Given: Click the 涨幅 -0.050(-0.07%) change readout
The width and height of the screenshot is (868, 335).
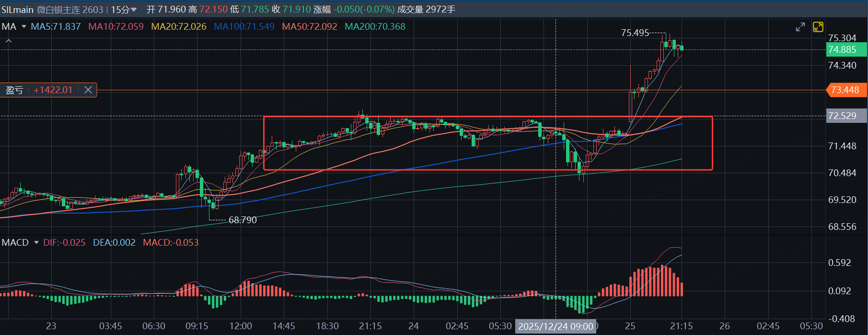Looking at the screenshot, I should click(x=354, y=10).
